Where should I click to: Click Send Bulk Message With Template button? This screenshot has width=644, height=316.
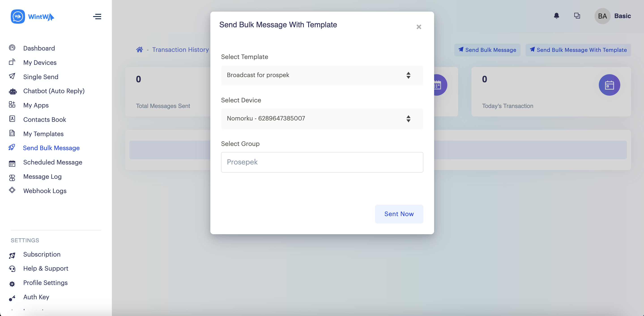click(578, 50)
